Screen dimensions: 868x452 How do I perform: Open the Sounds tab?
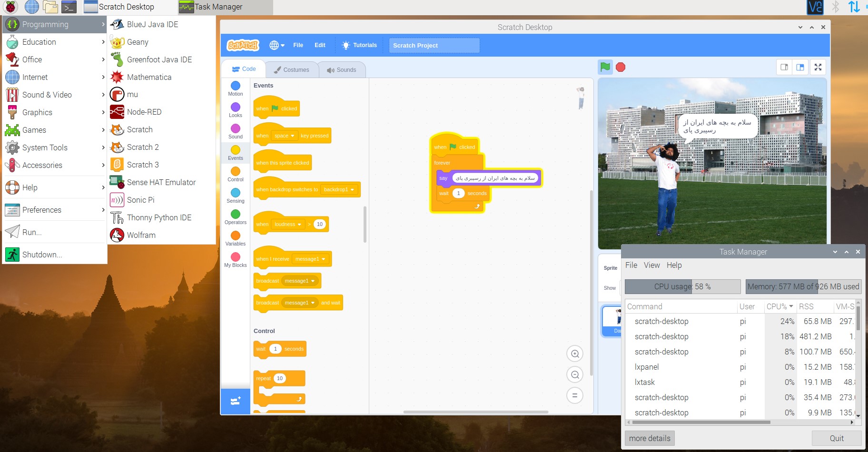[x=341, y=69]
